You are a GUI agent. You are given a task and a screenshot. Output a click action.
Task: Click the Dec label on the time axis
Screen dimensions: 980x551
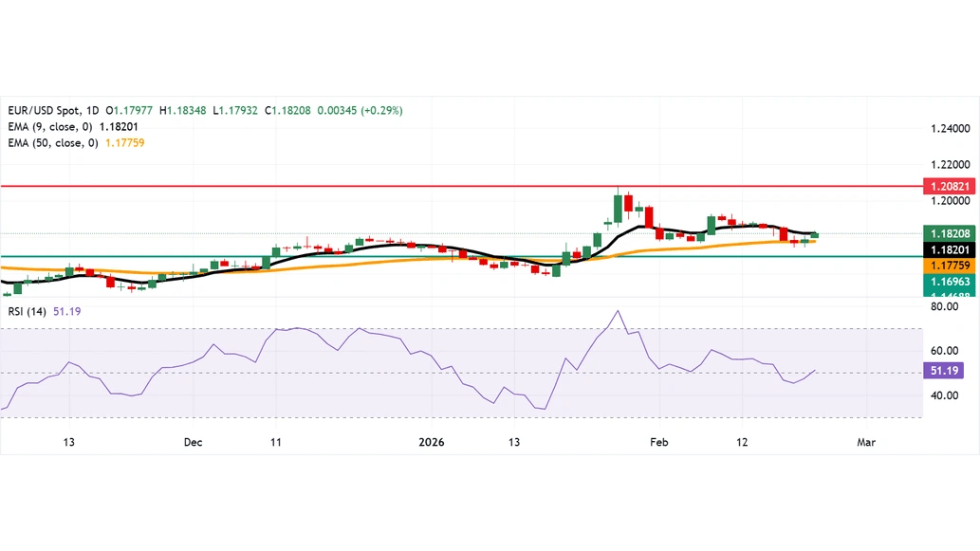(x=193, y=442)
